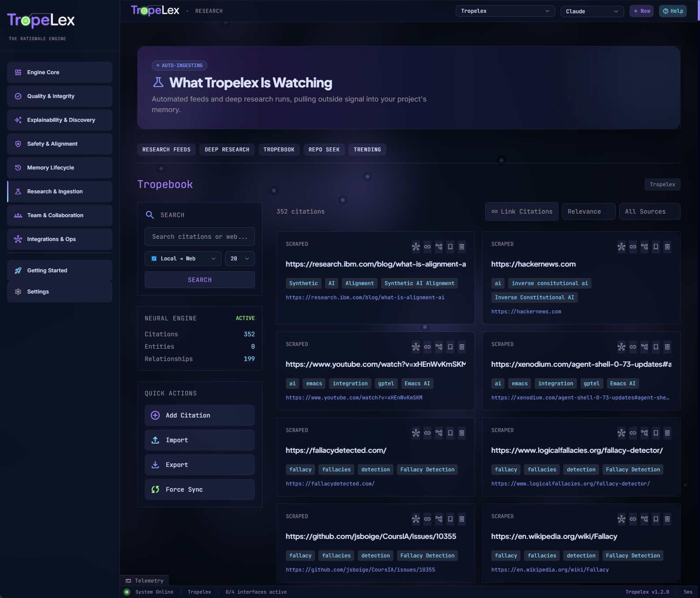700x598 pixels.
Task: Open the All Sources filter dropdown
Action: pyautogui.click(x=650, y=211)
